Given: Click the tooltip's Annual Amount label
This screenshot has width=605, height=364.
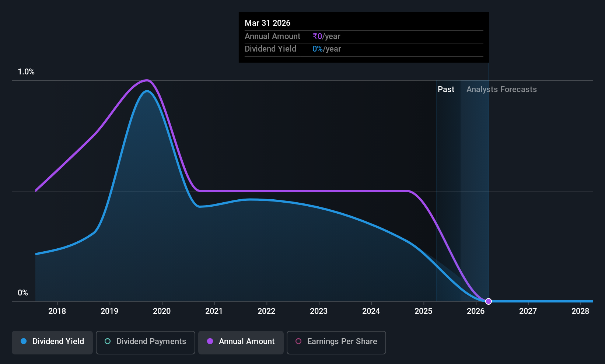Looking at the screenshot, I should [x=272, y=36].
